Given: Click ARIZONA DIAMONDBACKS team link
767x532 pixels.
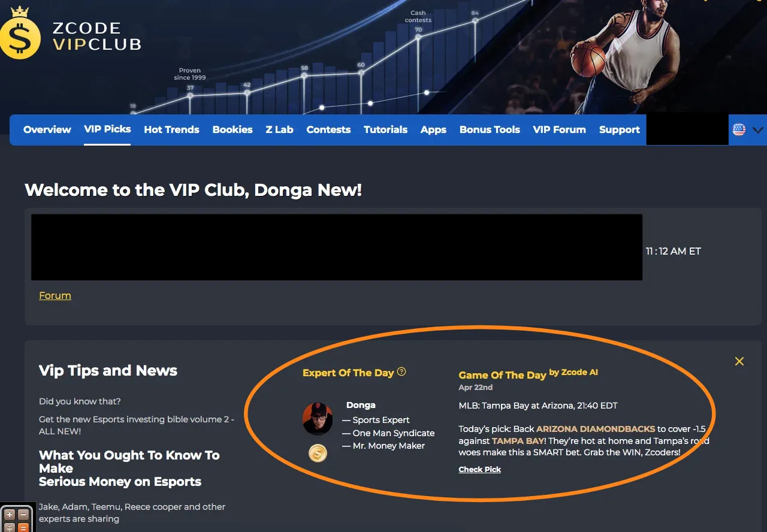Looking at the screenshot, I should tap(595, 429).
